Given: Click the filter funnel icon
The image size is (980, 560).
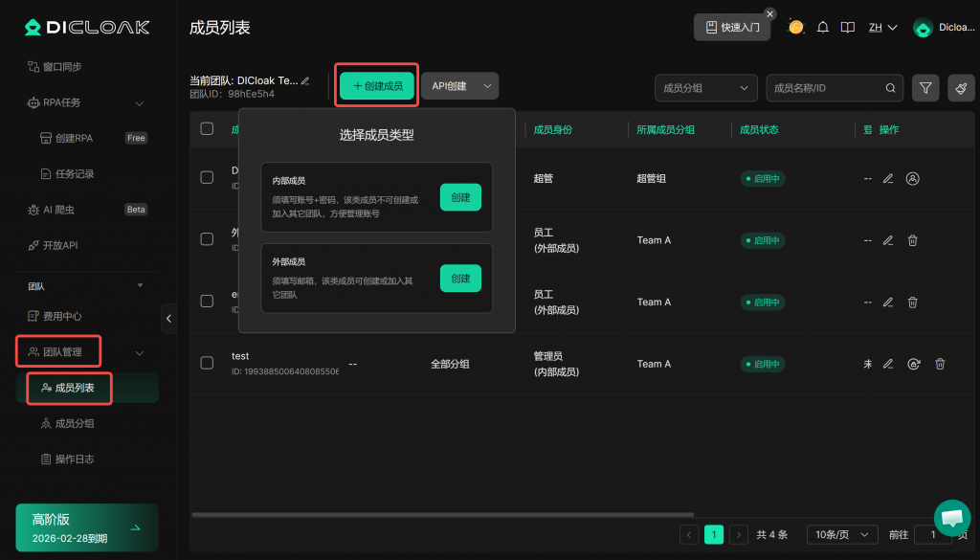Looking at the screenshot, I should coord(925,88).
